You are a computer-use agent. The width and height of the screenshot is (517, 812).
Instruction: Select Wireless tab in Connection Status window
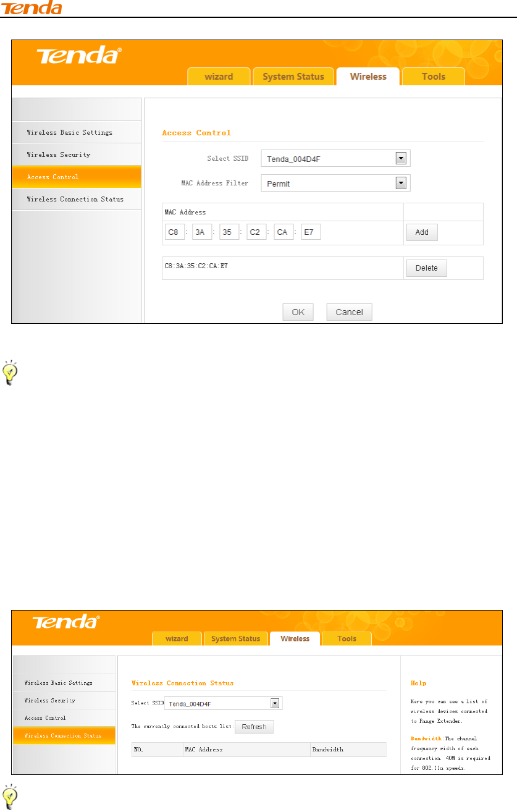[295, 638]
